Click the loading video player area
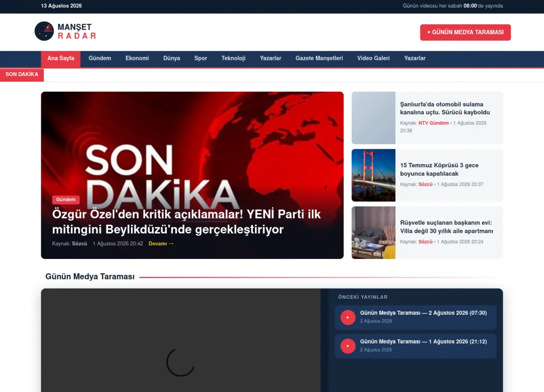Image resolution: width=544 pixels, height=392 pixels. point(181,340)
